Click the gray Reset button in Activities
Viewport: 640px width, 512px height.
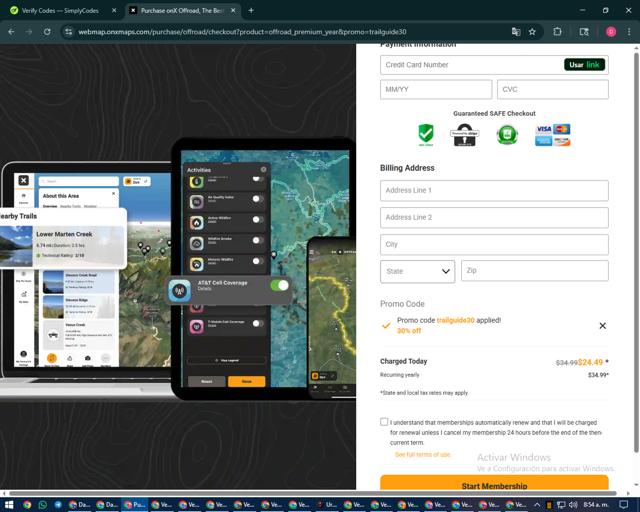coord(207,381)
